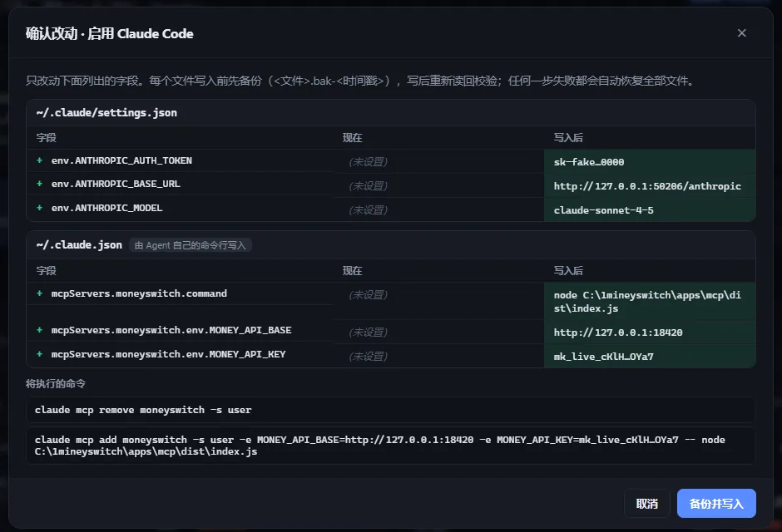Select the mcpServers.moneyswitch.env.MONEY_API_BASE field name
782x532 pixels.
click(171, 330)
